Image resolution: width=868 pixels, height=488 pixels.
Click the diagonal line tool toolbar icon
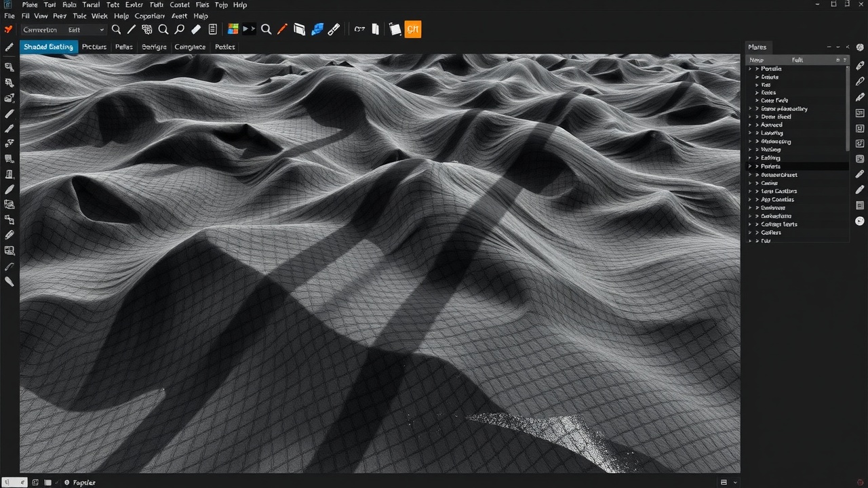pos(132,30)
